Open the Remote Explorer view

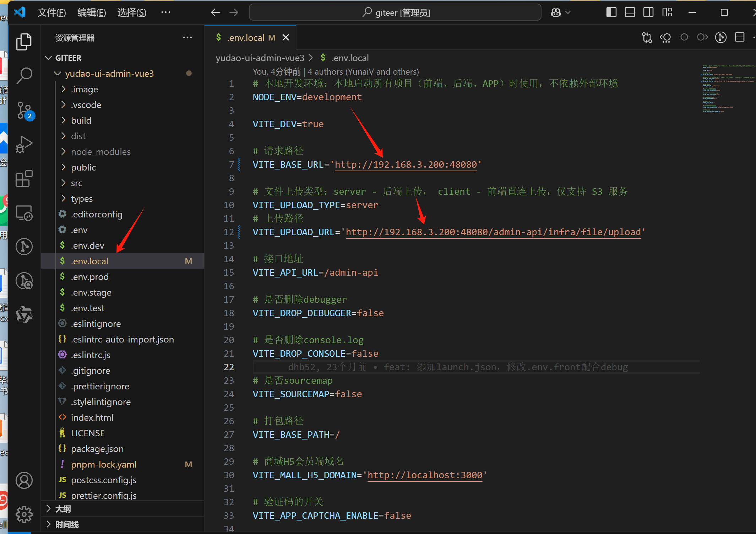click(24, 213)
